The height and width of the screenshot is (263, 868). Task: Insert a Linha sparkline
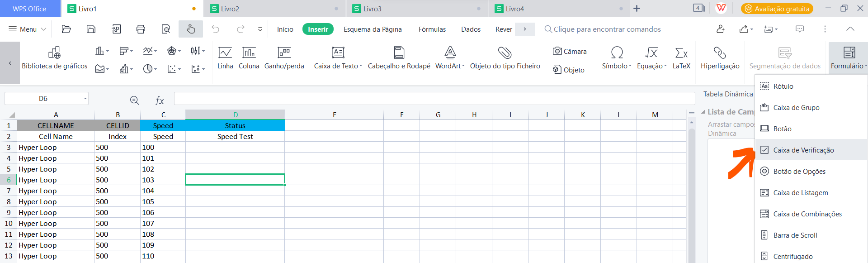coord(225,58)
